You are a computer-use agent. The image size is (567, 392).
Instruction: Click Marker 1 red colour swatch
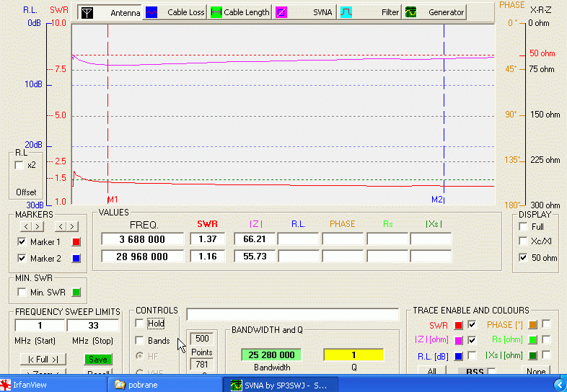(x=76, y=242)
